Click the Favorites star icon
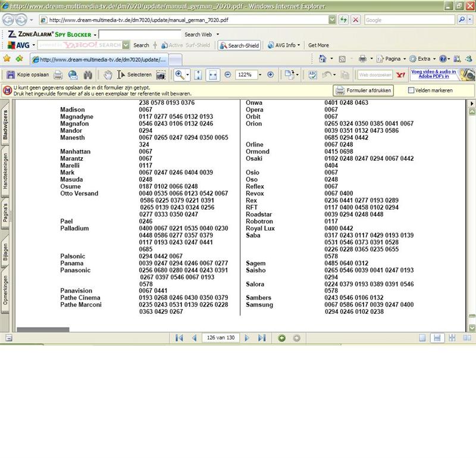Image resolution: width=476 pixels, height=458 pixels. coord(7,58)
